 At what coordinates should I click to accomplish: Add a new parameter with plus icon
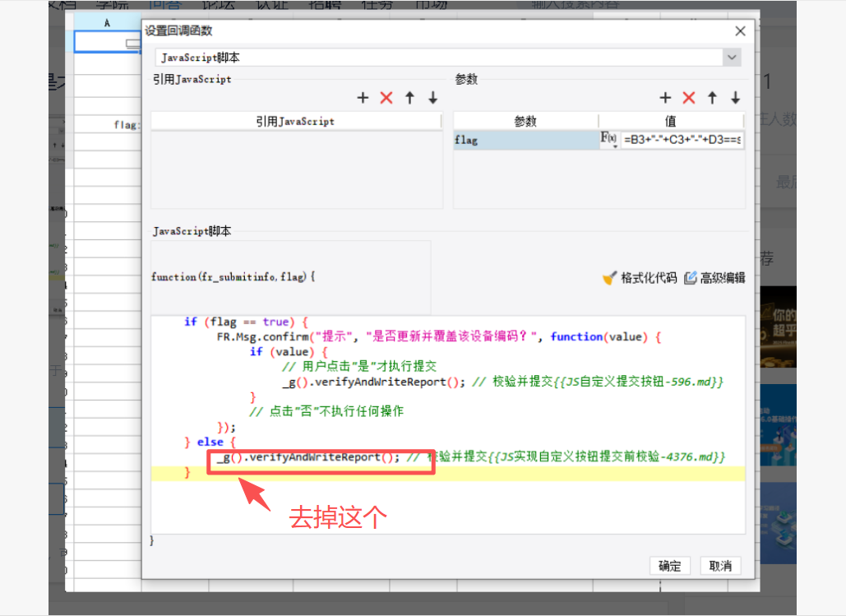coord(665,98)
